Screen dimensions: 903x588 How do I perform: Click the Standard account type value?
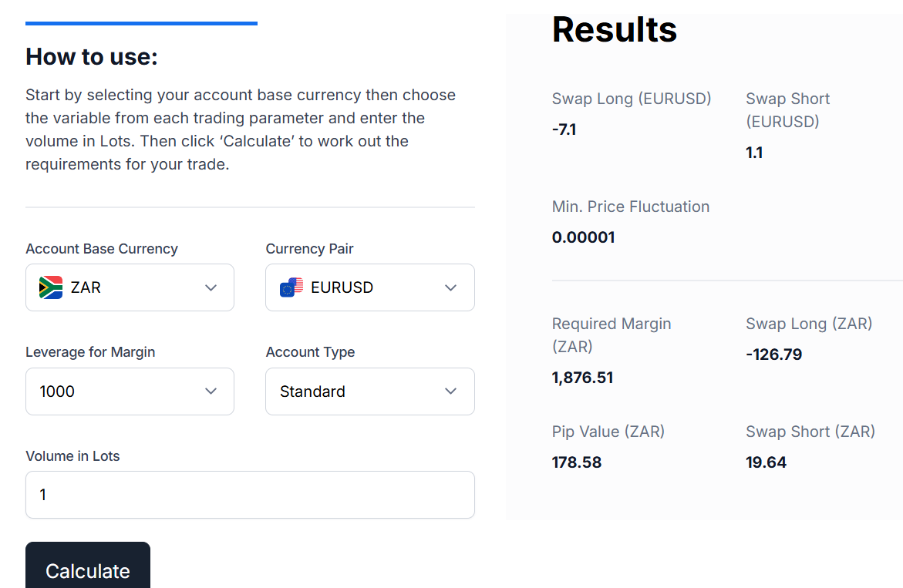[x=312, y=391]
